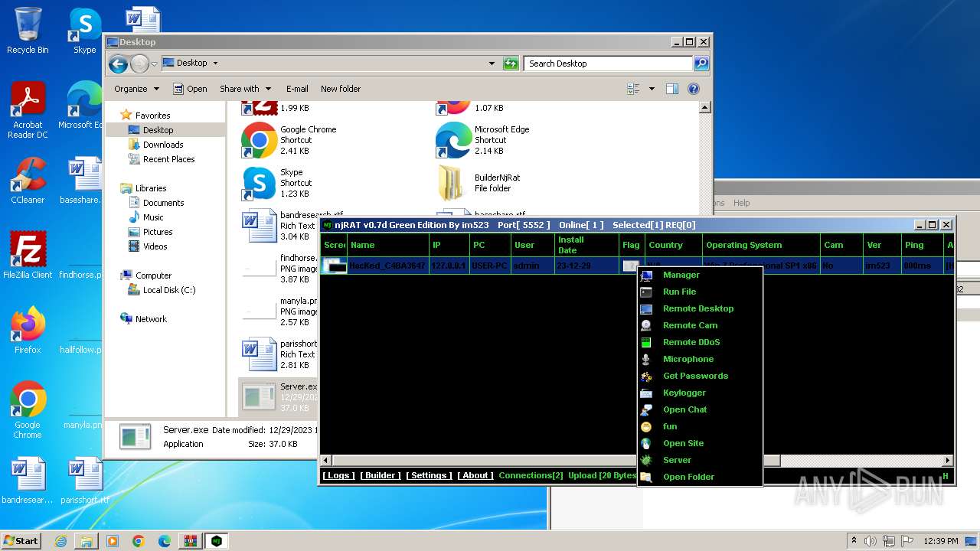
Task: Click the volume icon in system tray
Action: click(871, 540)
